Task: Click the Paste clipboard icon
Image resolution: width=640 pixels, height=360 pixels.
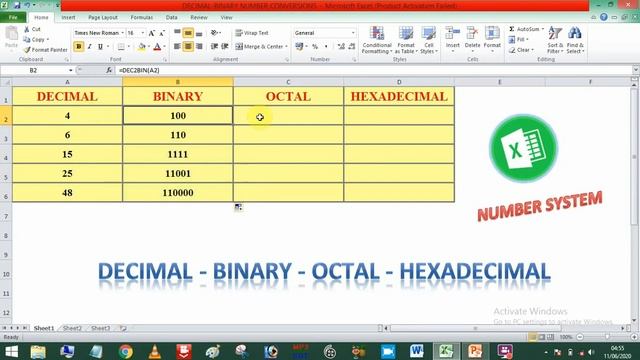Action: pos(11,33)
